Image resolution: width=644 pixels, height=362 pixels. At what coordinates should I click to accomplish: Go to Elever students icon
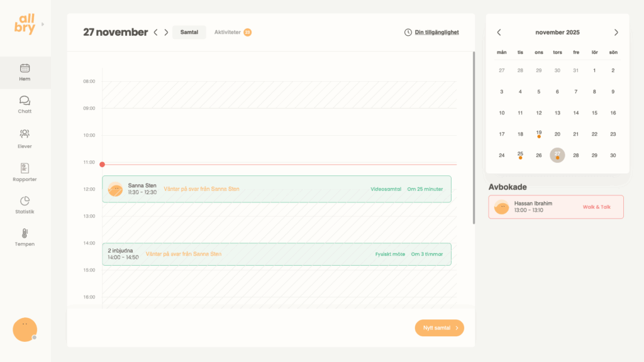(x=25, y=134)
